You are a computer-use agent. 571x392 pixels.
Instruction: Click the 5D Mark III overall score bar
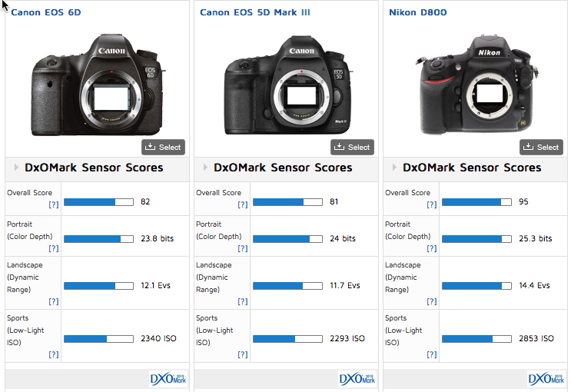(x=287, y=202)
